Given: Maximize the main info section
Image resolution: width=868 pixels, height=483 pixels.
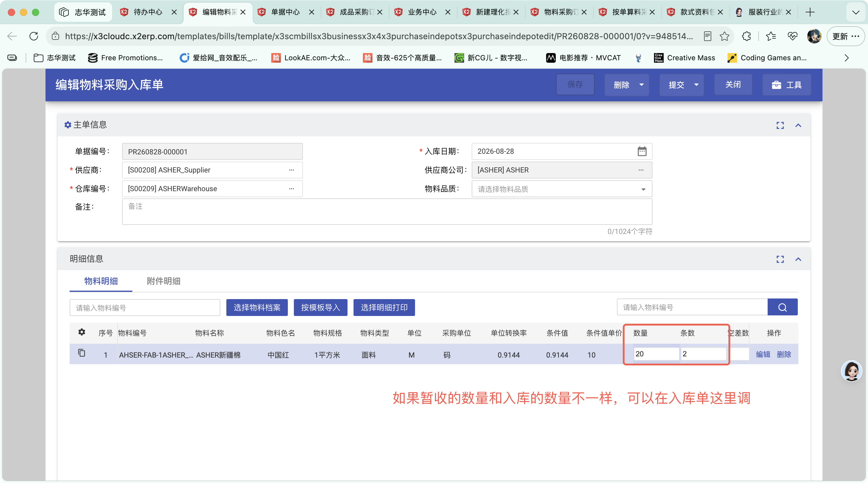Looking at the screenshot, I should tap(780, 125).
